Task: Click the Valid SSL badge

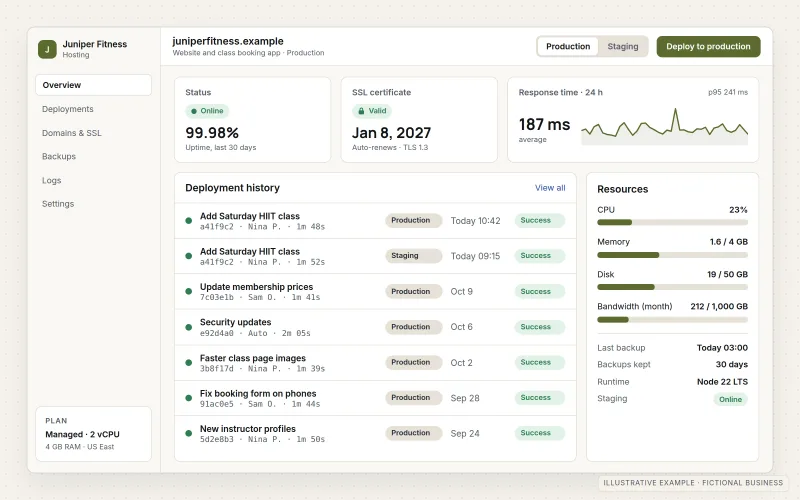Action: tap(372, 111)
